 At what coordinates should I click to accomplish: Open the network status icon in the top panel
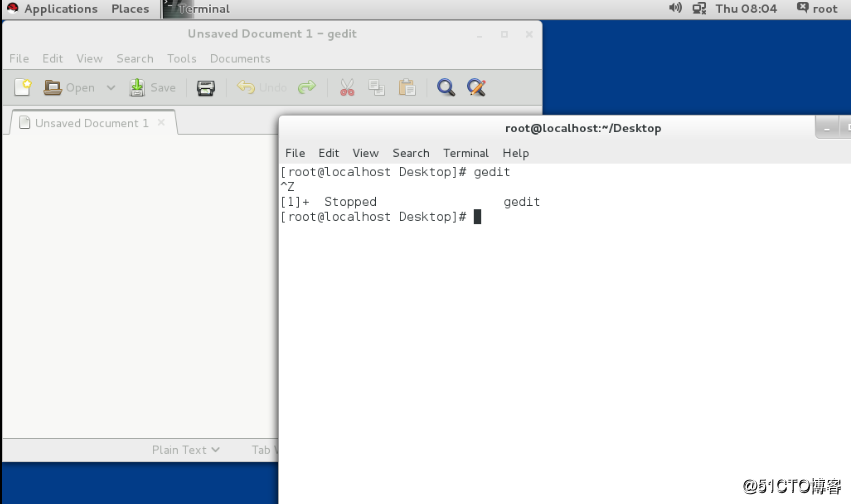[699, 8]
